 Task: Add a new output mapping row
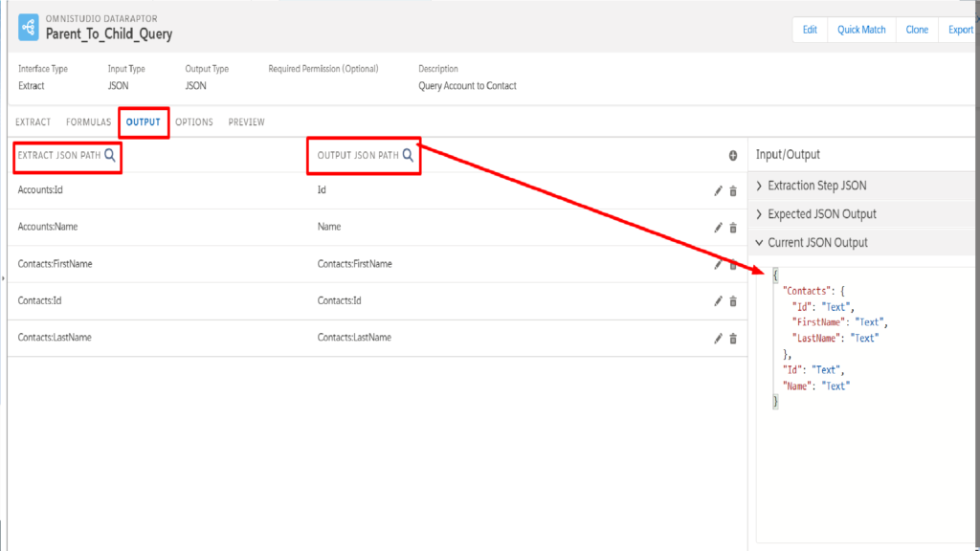coord(733,156)
